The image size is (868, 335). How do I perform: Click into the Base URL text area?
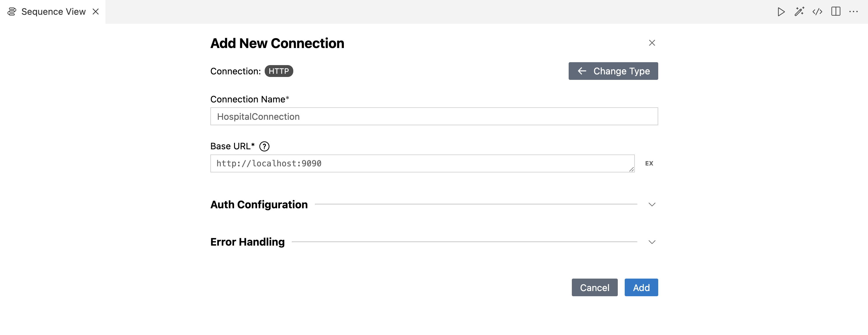422,164
